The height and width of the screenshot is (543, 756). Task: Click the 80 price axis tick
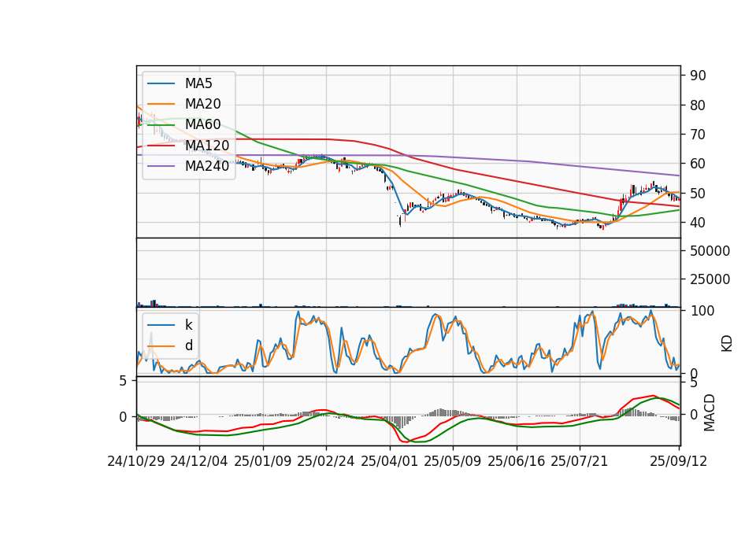[698, 105]
